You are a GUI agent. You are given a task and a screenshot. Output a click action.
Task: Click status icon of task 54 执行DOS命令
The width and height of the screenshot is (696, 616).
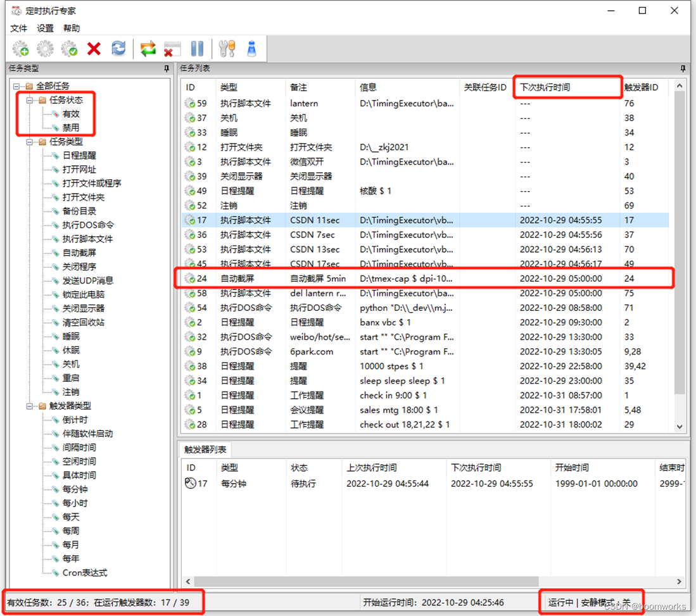click(x=190, y=308)
